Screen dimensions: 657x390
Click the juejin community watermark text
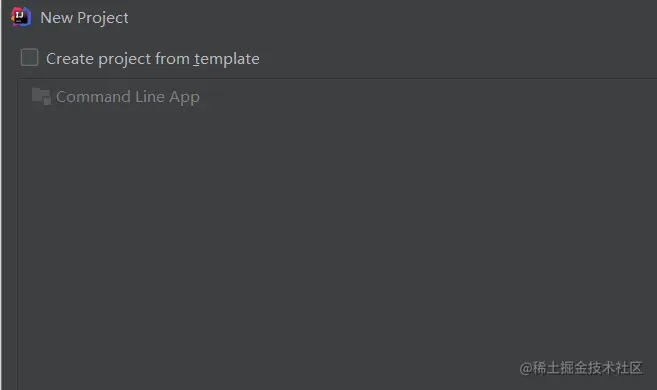pyautogui.click(x=581, y=368)
